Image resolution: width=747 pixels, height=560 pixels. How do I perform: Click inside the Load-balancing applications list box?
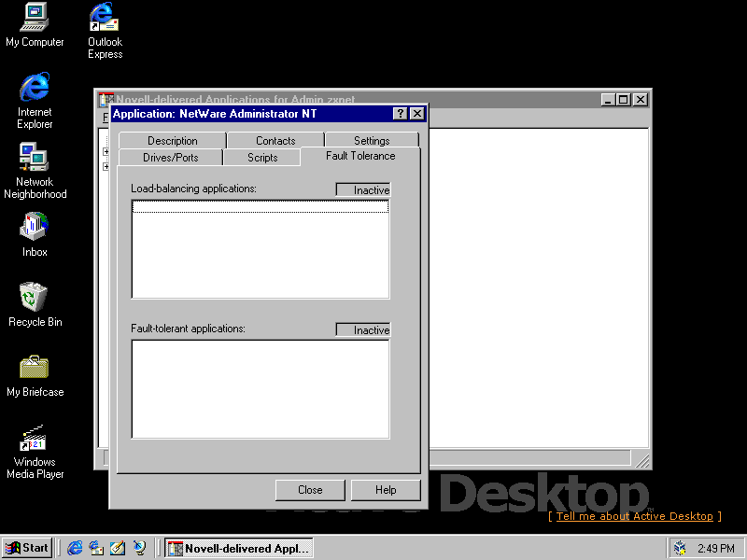tap(261, 249)
